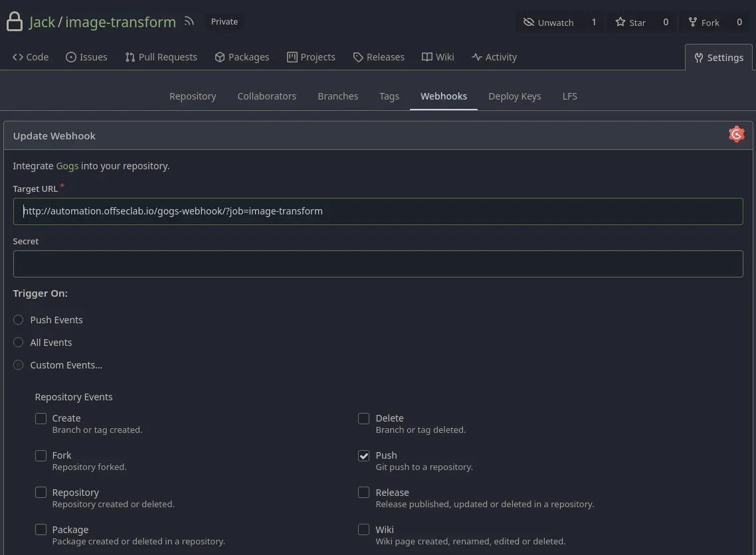
Task: Uncheck the Push event checkbox
Action: coord(364,456)
